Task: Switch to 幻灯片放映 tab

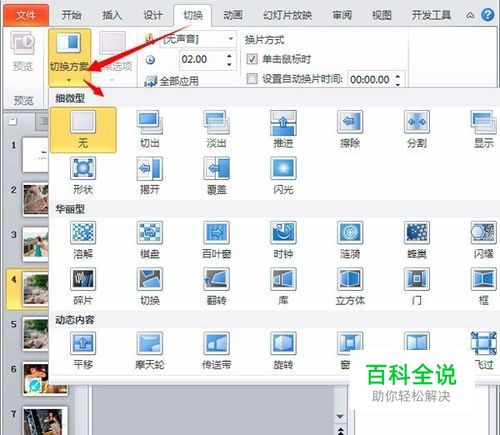Action: (287, 15)
